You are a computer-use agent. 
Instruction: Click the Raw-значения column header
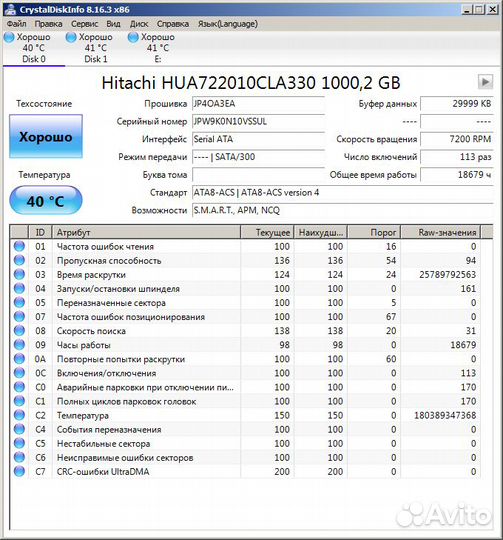click(x=441, y=232)
